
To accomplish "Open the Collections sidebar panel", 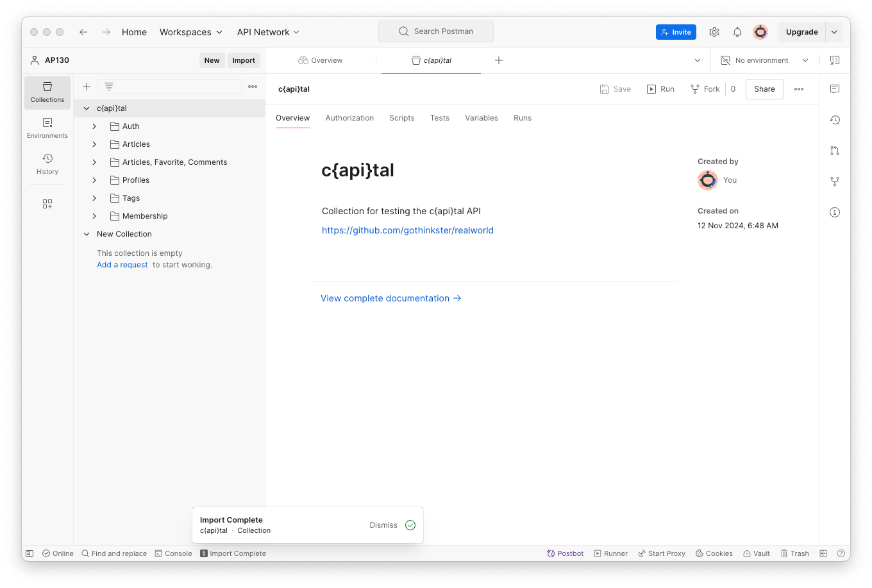I will point(47,92).
